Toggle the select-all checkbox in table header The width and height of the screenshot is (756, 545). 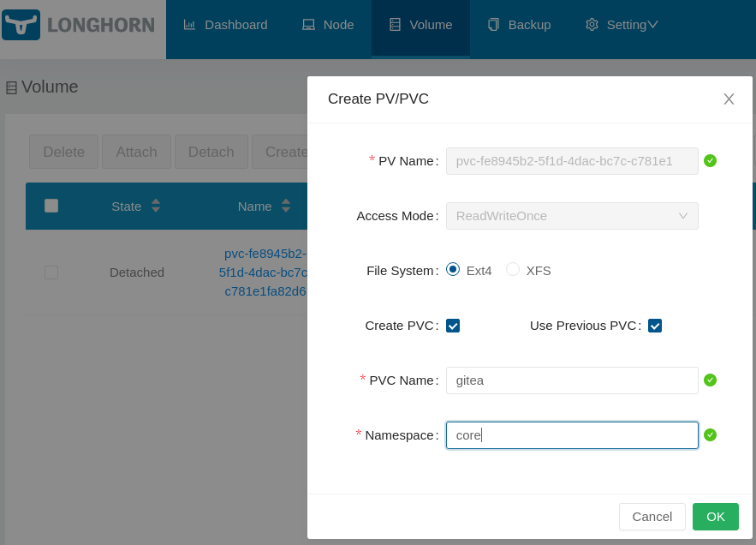[x=51, y=206]
